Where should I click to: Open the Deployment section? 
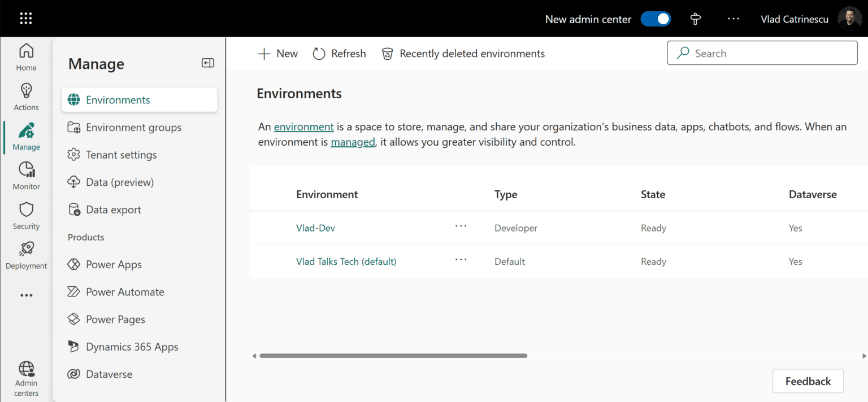26,254
